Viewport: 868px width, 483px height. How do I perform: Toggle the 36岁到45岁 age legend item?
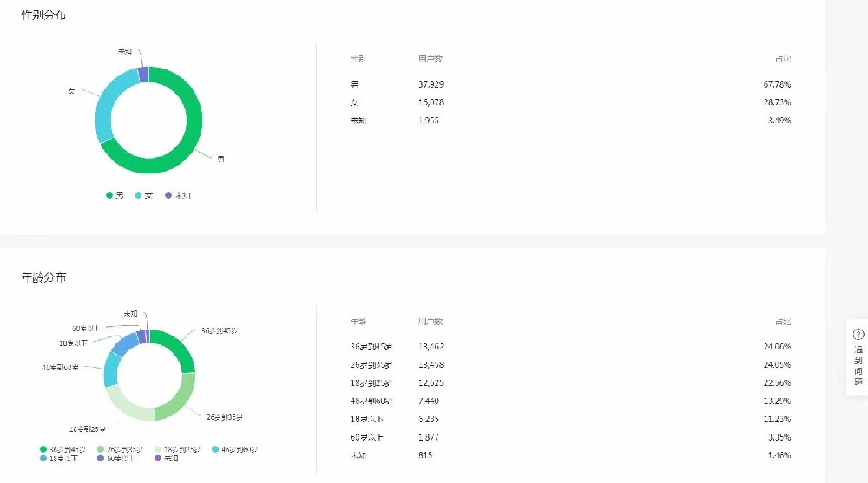click(62, 449)
